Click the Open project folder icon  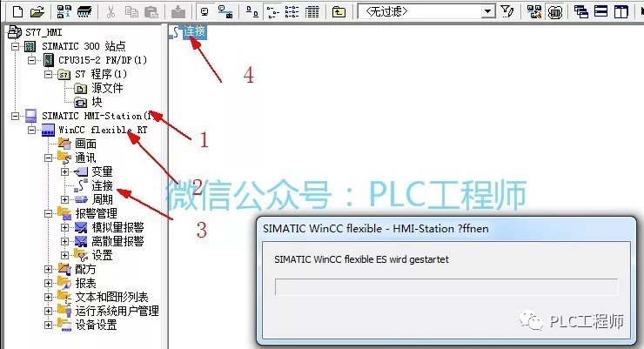[37, 11]
